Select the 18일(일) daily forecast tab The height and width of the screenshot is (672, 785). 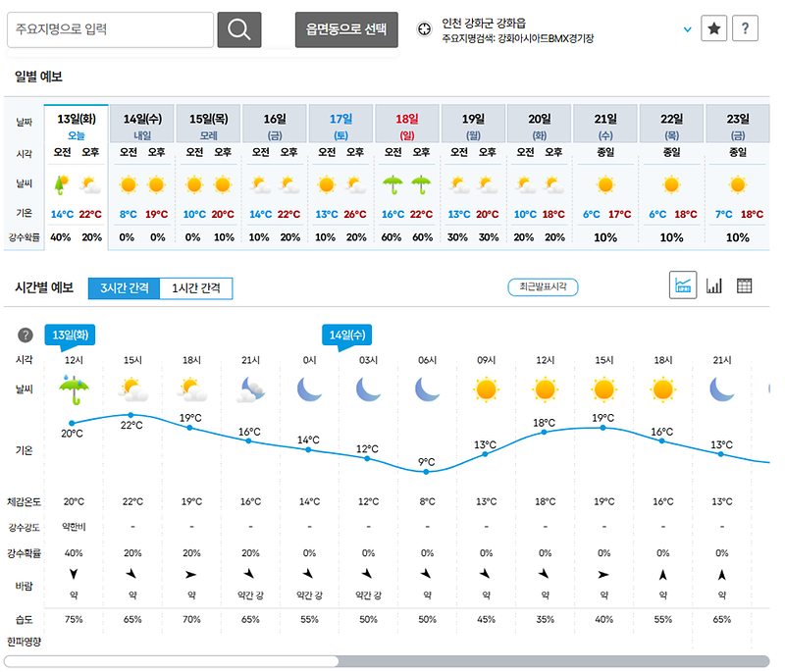click(407, 125)
